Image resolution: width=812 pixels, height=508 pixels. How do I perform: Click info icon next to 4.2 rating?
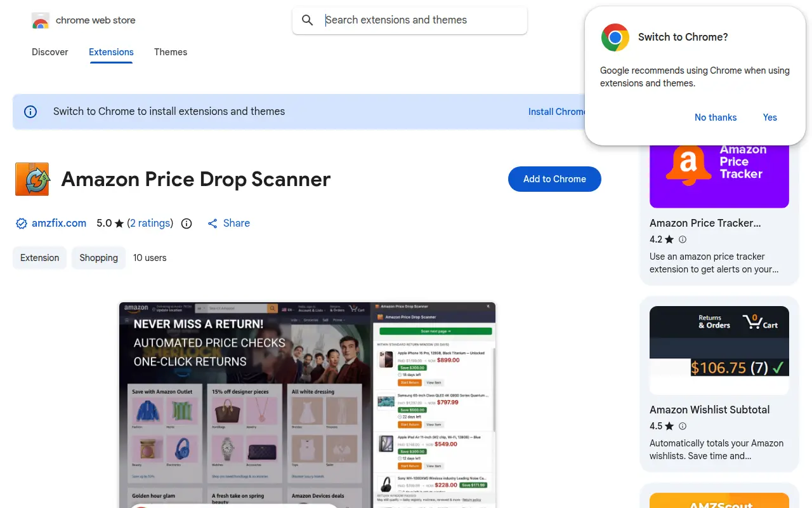[683, 239]
